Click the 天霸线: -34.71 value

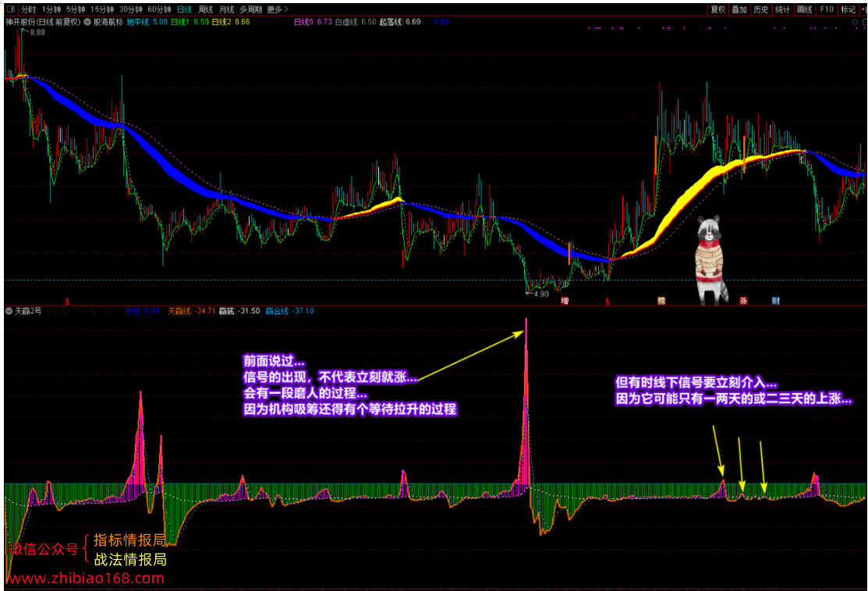point(192,311)
